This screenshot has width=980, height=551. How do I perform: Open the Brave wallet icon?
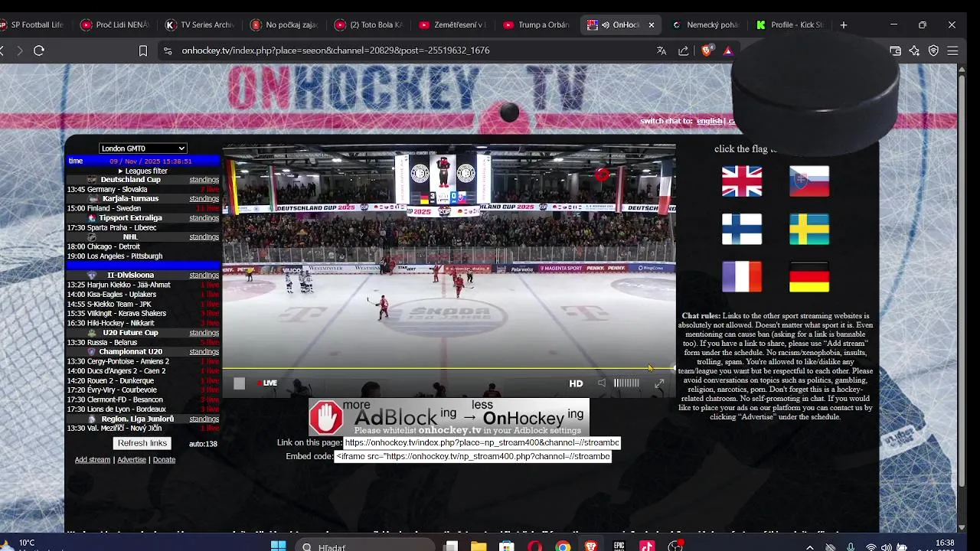(x=896, y=51)
